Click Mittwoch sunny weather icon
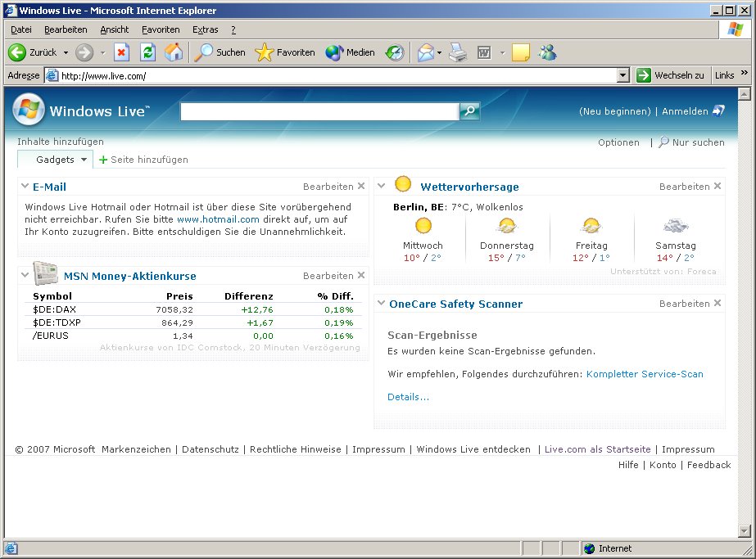756x559 pixels. point(423,226)
